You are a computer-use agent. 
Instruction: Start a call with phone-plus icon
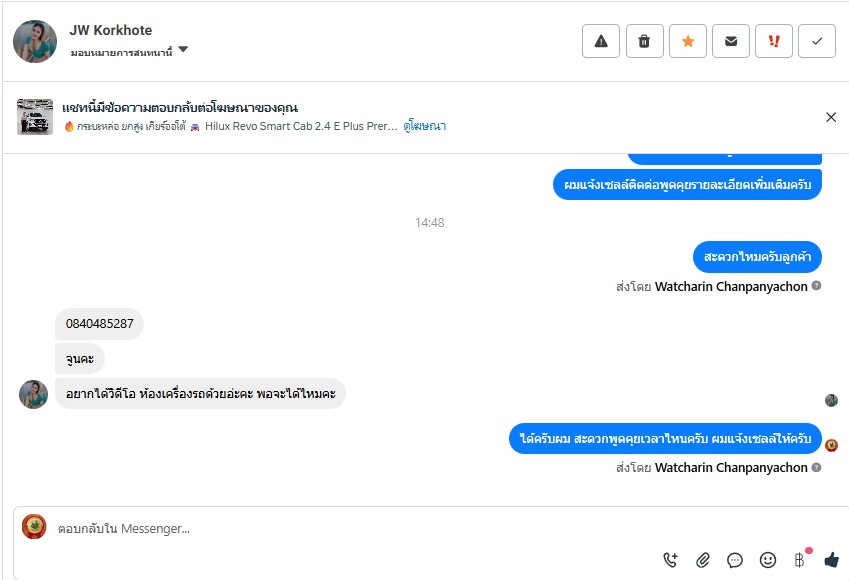pos(670,560)
